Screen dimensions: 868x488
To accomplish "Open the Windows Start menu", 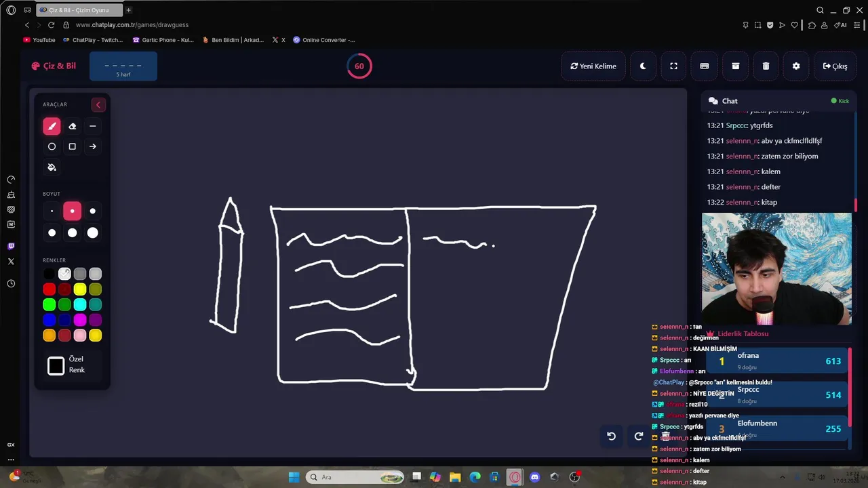I will click(294, 477).
